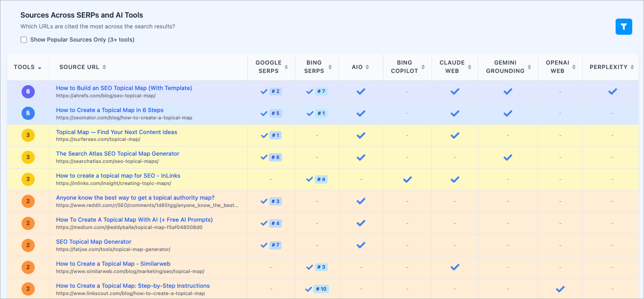Sort by the Google SERPs column
644x299 pixels.
(x=286, y=67)
